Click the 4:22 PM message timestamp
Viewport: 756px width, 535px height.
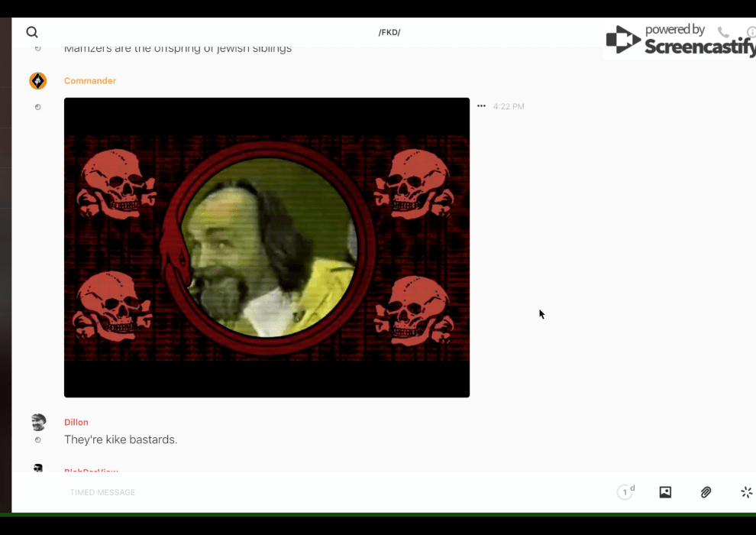click(x=509, y=107)
